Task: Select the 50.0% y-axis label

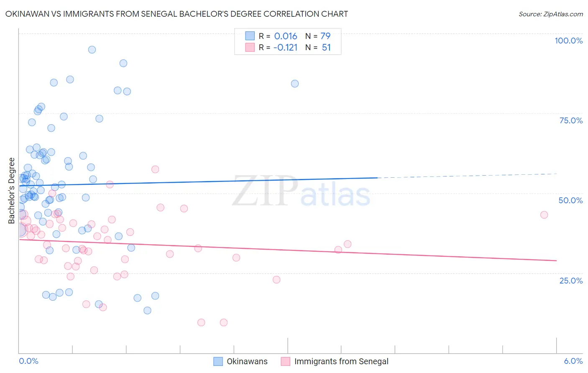Action: (x=570, y=200)
